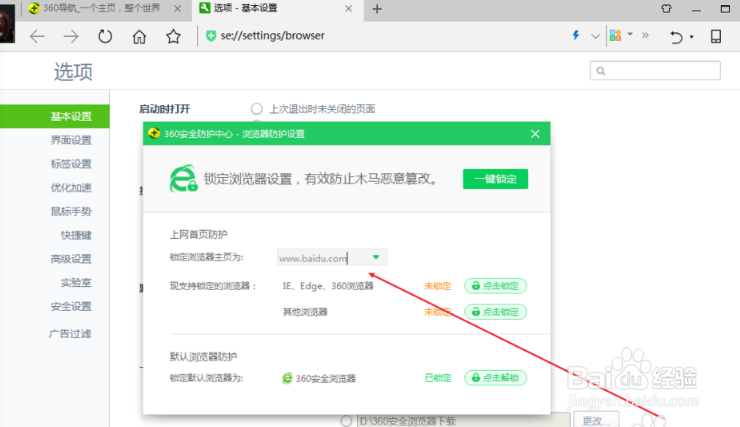The height and width of the screenshot is (427, 740).
Task: Reload the page with refresh icon
Action: pos(105,36)
